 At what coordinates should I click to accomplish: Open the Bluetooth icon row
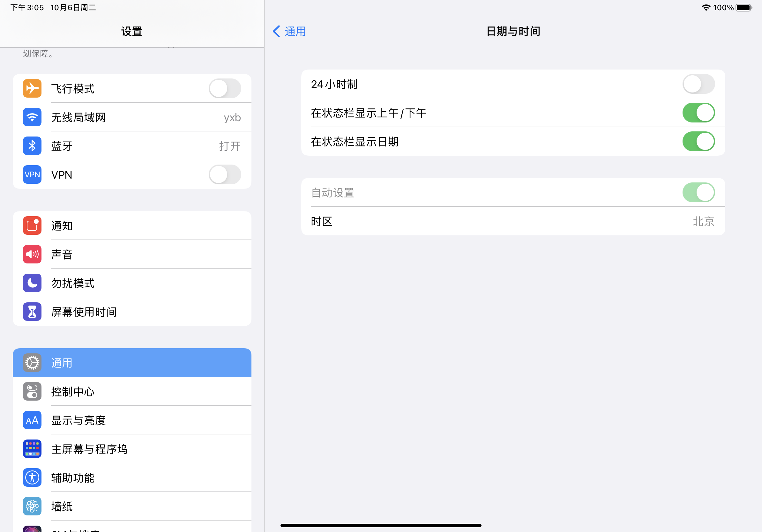32,146
